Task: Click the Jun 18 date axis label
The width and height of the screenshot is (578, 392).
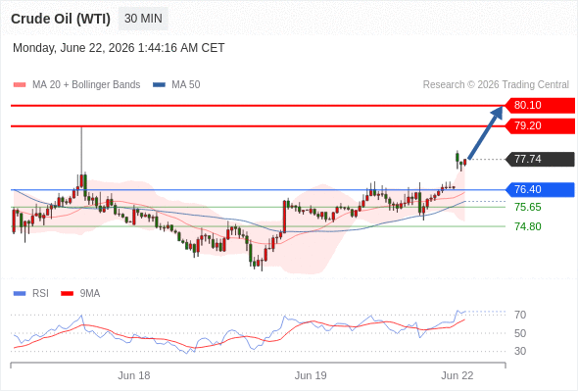Action: point(134,375)
